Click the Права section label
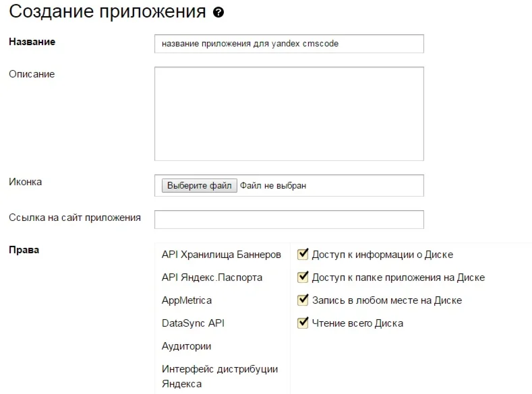Viewport: 532px width, 394px height. (x=24, y=250)
